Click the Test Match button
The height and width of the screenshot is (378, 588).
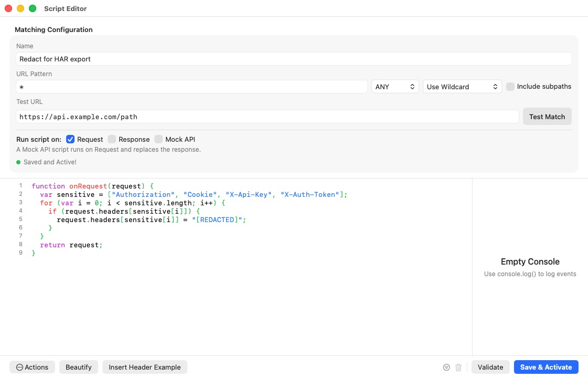click(x=547, y=117)
